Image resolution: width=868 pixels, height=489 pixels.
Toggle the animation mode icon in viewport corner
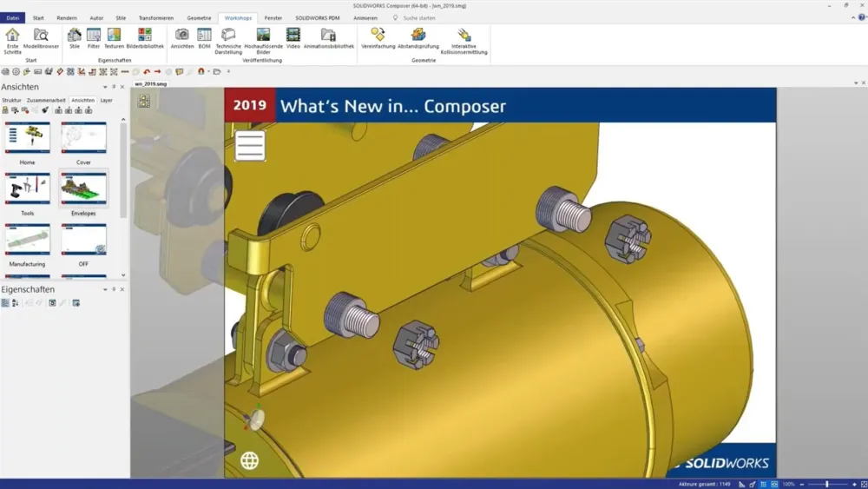[144, 101]
